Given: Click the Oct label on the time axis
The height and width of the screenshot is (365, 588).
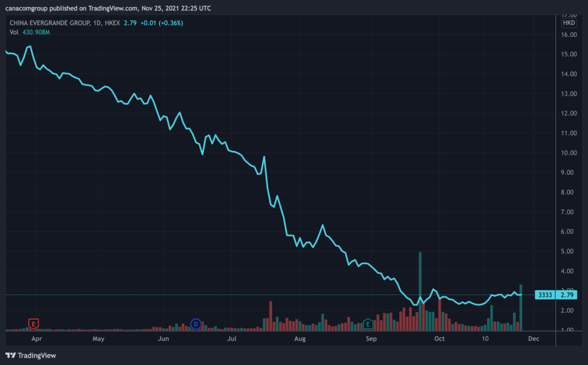Looking at the screenshot, I should pyautogui.click(x=439, y=339).
